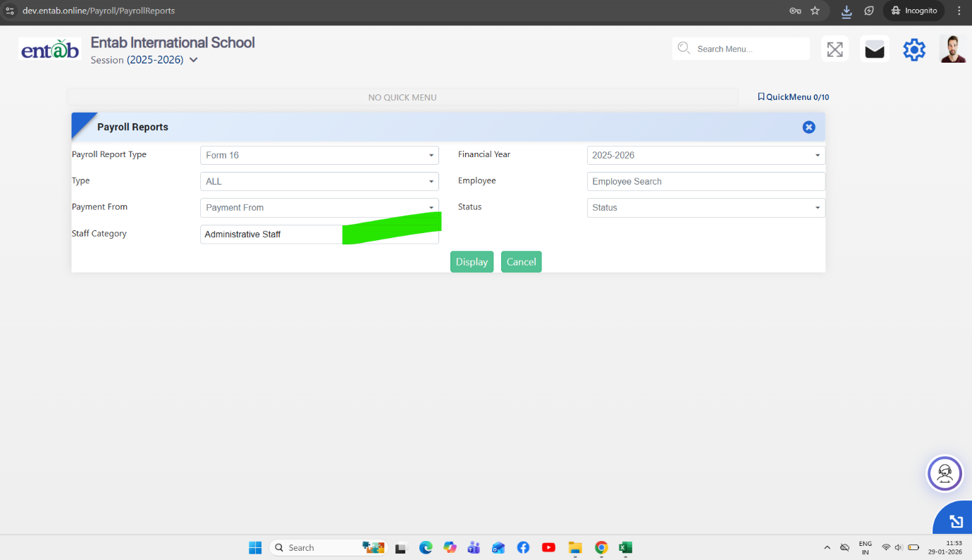Open the mail envelope icon

tap(874, 49)
